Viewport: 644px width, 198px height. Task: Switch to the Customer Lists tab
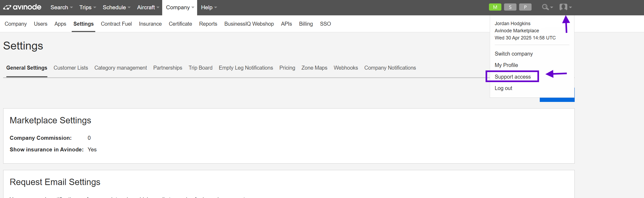click(71, 68)
